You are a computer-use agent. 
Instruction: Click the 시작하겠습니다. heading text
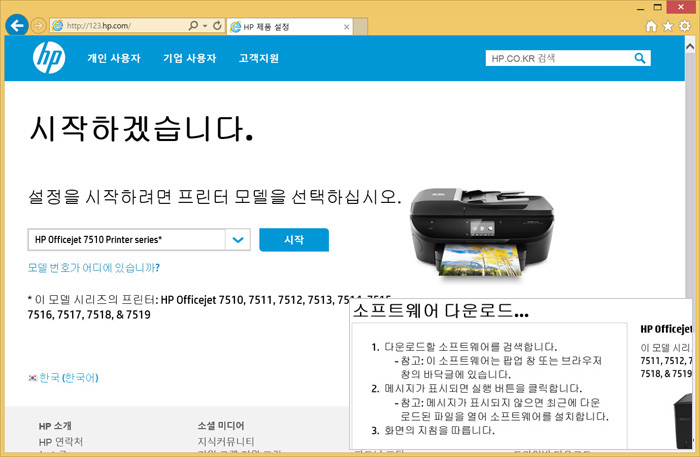(141, 129)
